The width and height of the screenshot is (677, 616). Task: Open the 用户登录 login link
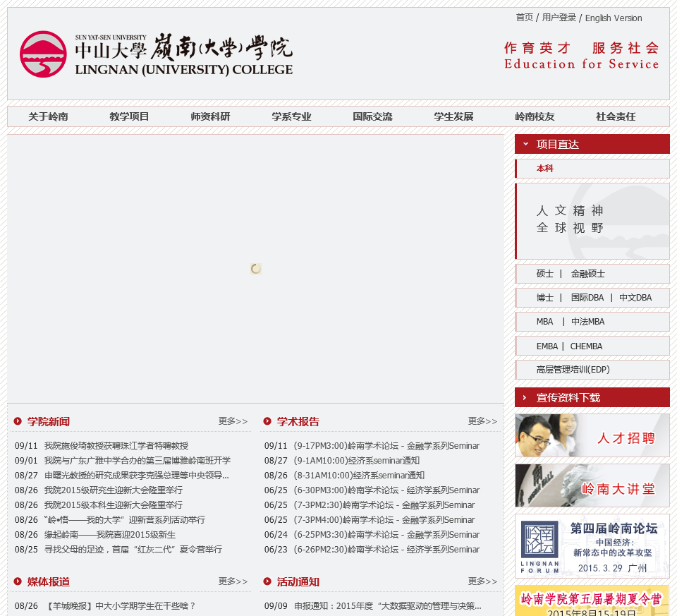pos(559,18)
